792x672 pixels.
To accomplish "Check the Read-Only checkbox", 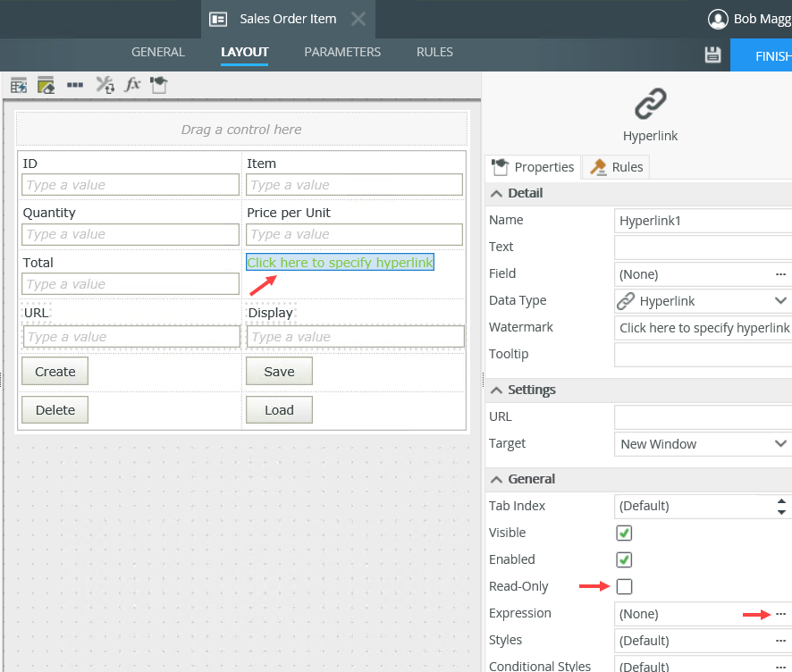I will tap(624, 587).
